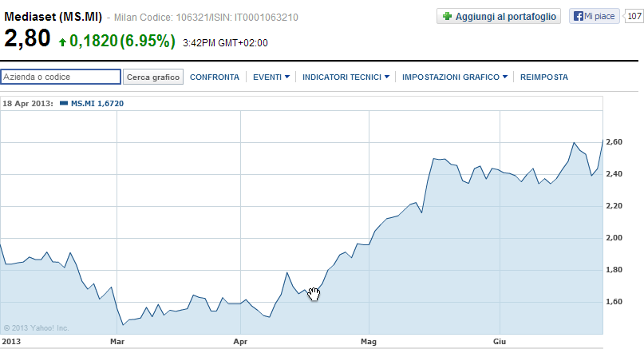
Task: Click the Mi piace like button text
Action: (600, 16)
